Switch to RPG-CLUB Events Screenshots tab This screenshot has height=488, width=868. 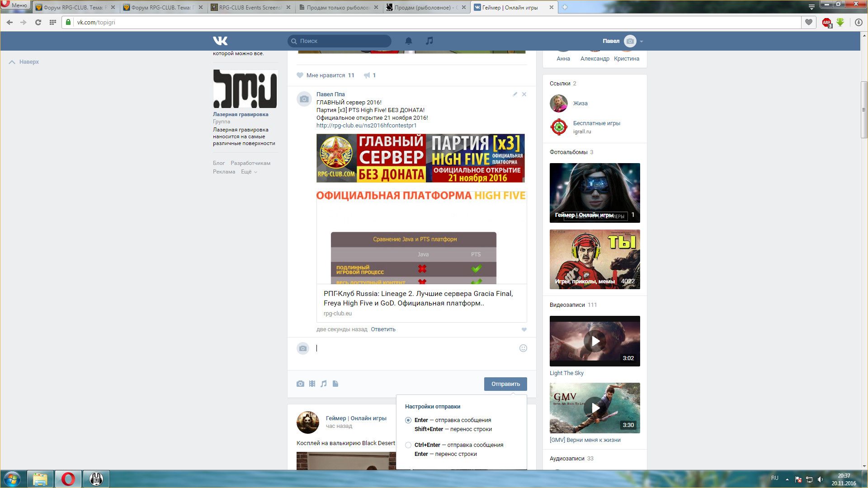[x=250, y=8]
